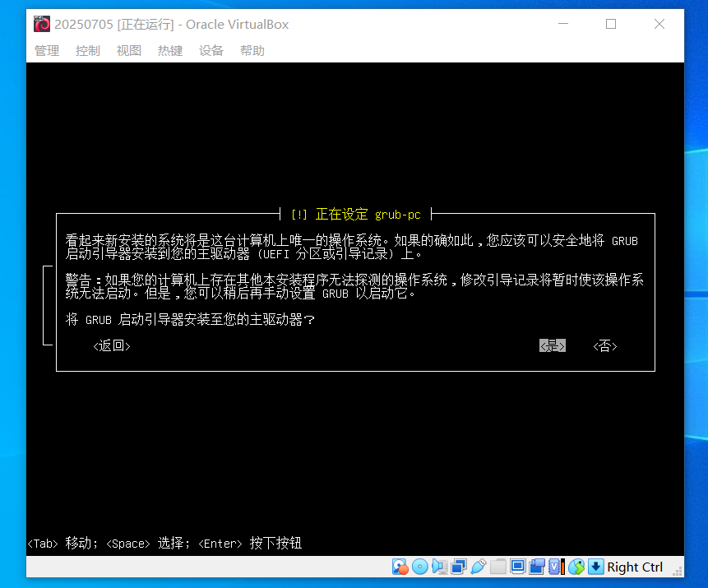Click the mouse integration status icon

[x=576, y=567]
